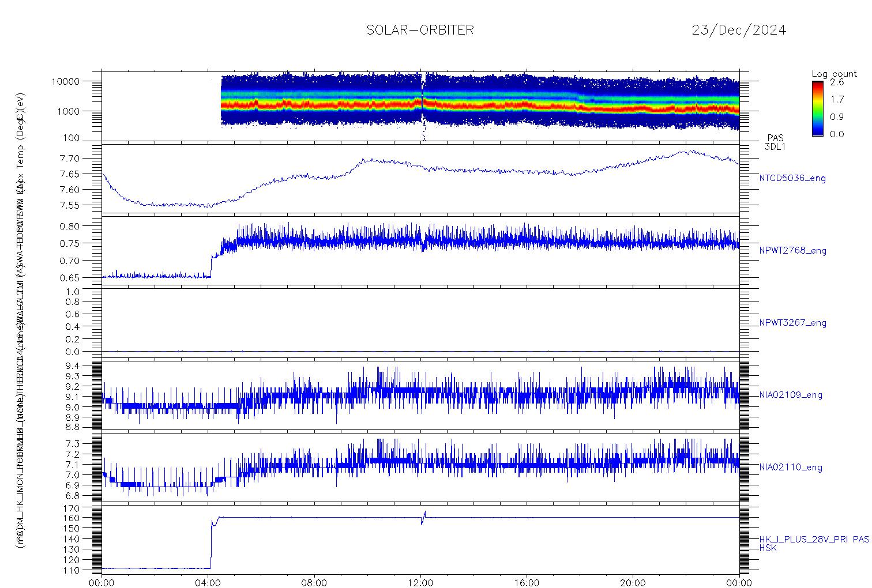Select the HK_I_PLUS_28V_PRI PAS label

814,540
